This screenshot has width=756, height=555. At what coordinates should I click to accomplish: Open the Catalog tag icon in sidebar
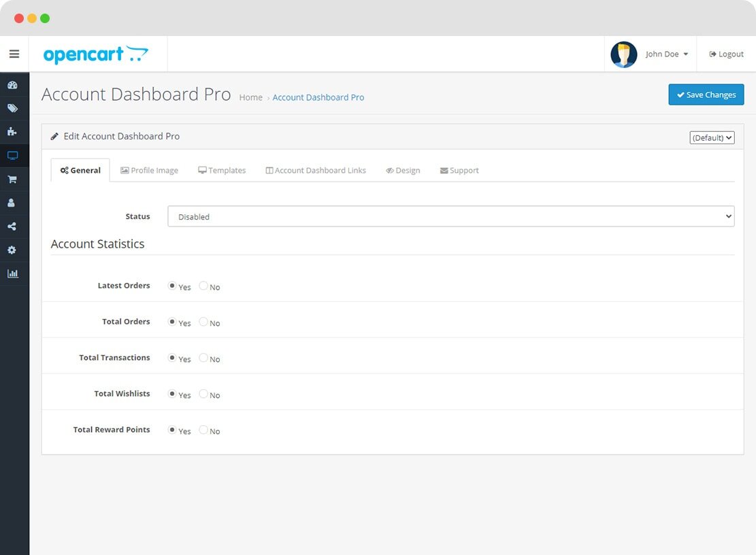(12, 108)
